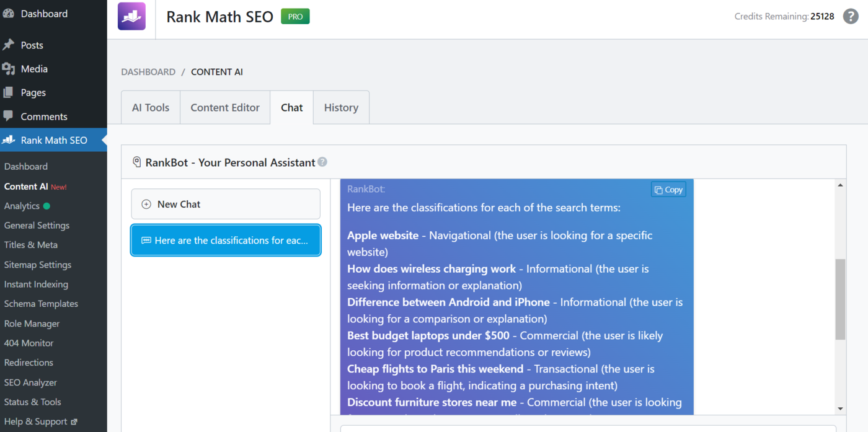This screenshot has height=432, width=868.
Task: Click the Posts pushpin icon
Action: (x=8, y=45)
